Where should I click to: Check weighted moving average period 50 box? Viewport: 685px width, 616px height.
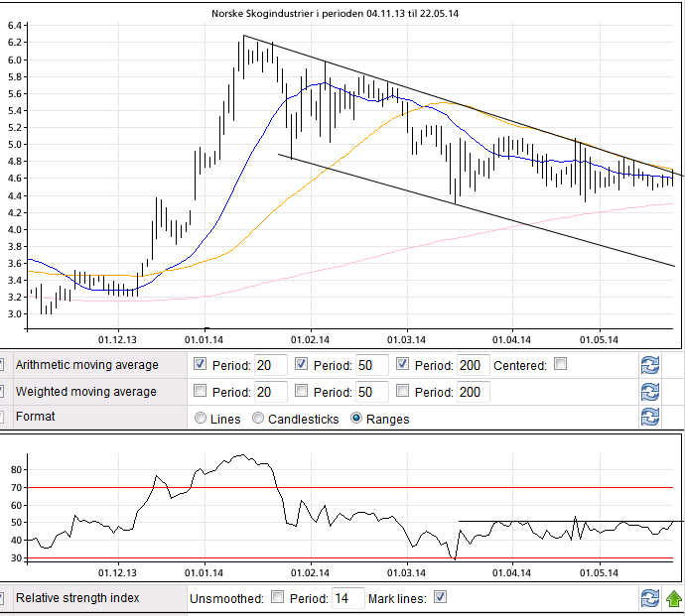pos(302,391)
